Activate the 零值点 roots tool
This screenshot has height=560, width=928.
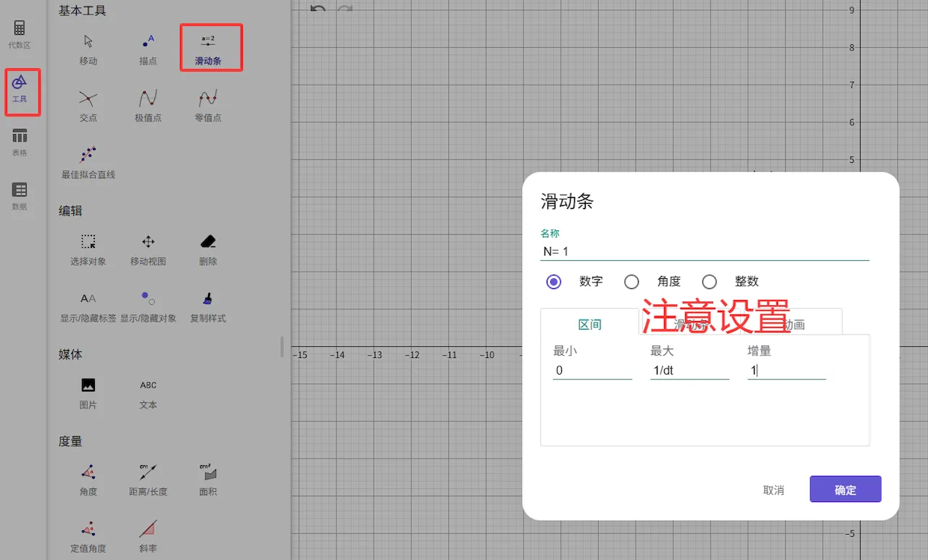(x=208, y=104)
